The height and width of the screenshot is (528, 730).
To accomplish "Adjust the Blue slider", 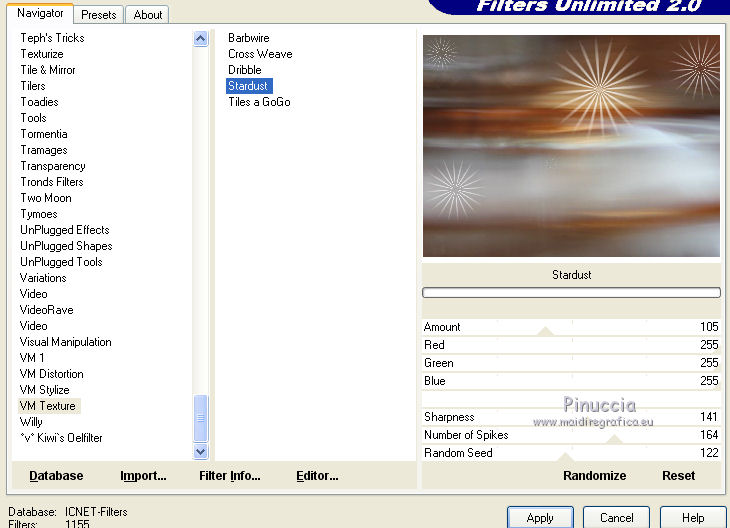I will [x=571, y=381].
